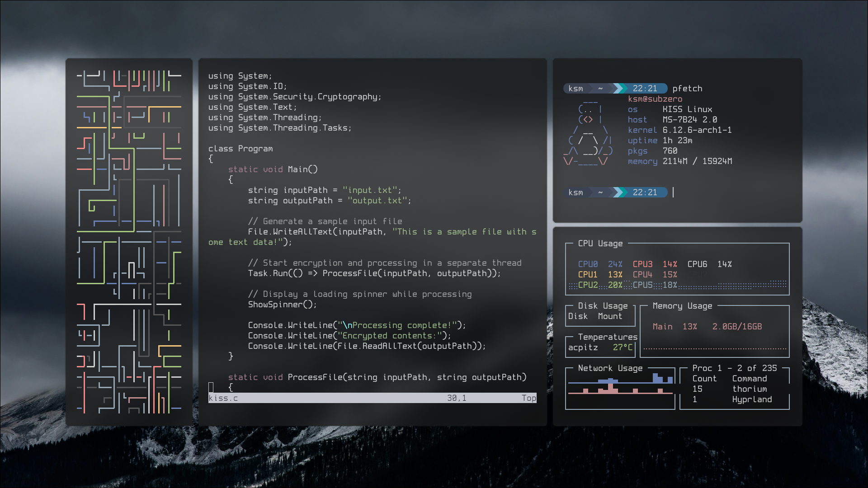Click the Hyprland process command row

tap(752, 399)
